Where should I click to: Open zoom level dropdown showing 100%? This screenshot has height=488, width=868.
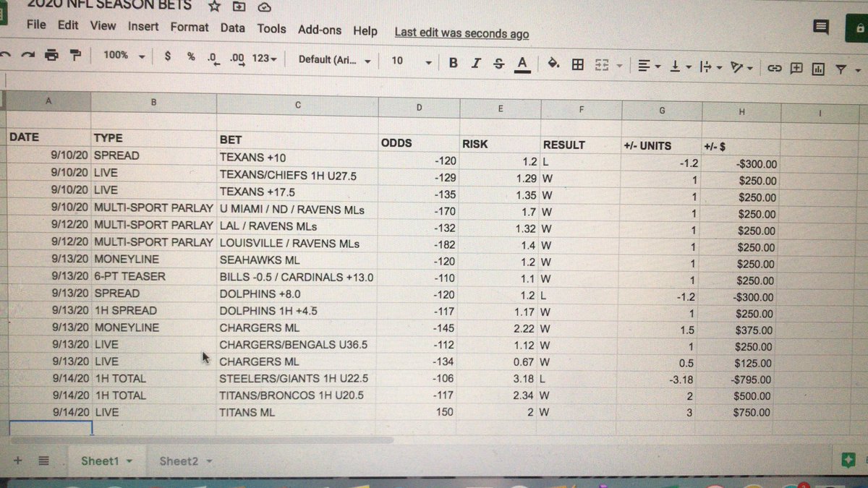click(x=124, y=55)
